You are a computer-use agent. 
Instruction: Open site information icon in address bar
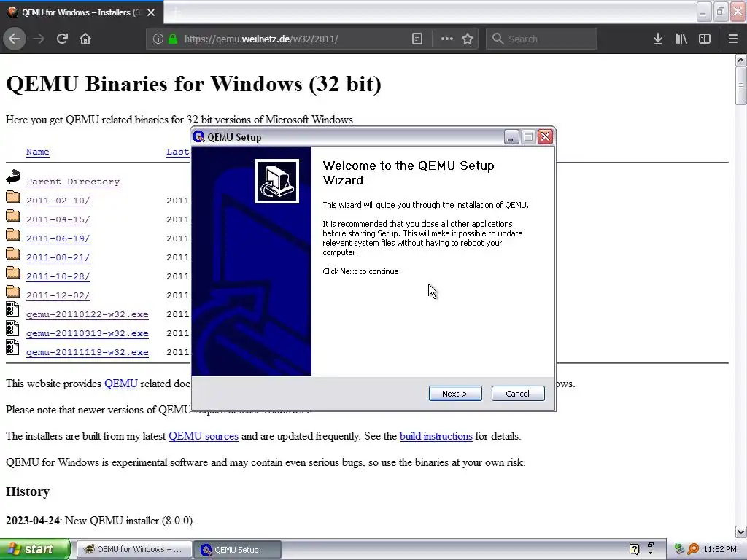point(158,39)
